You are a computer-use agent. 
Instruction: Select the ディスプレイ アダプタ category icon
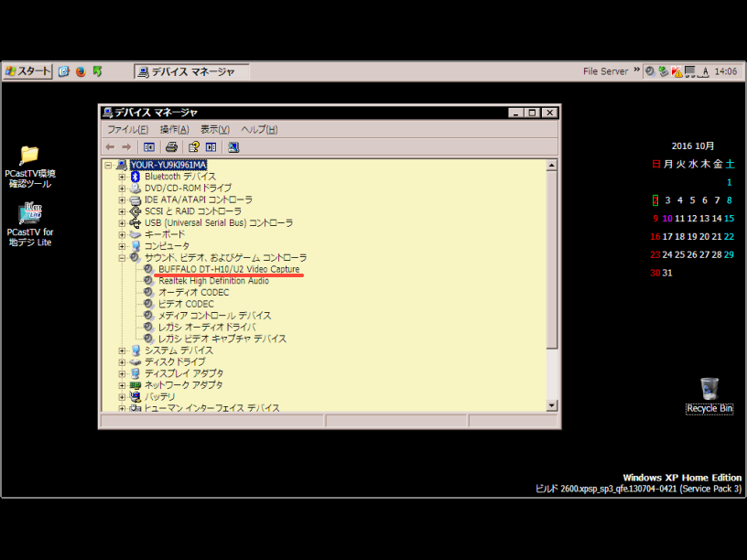click(x=135, y=373)
